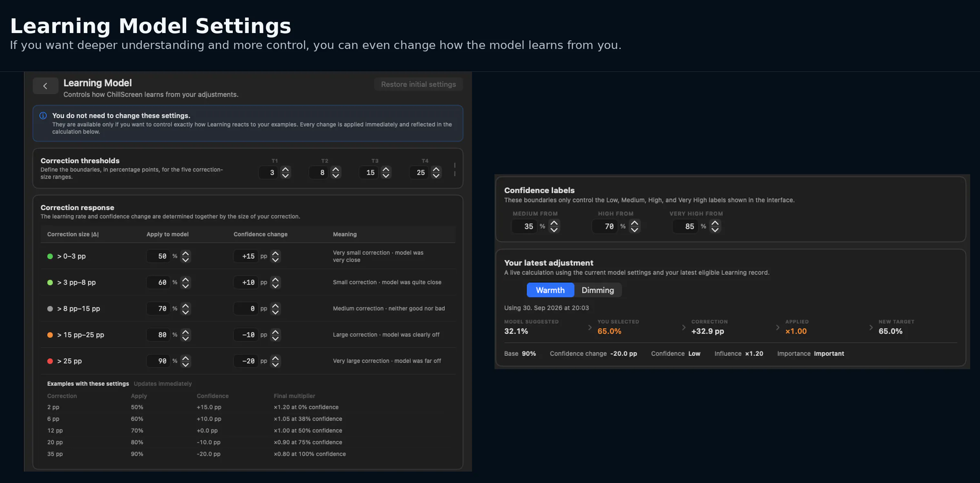Click the Medium From field showing 35
This screenshot has width=980, height=483.
click(524, 226)
